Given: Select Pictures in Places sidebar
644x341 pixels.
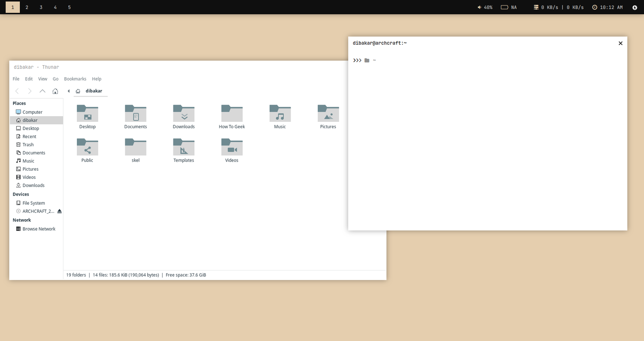Looking at the screenshot, I should pos(36,169).
